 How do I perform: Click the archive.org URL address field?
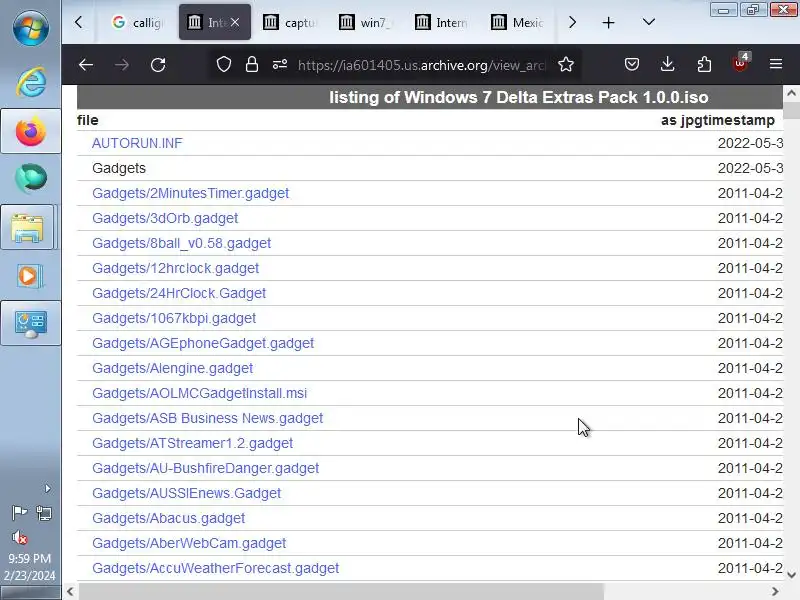421,65
